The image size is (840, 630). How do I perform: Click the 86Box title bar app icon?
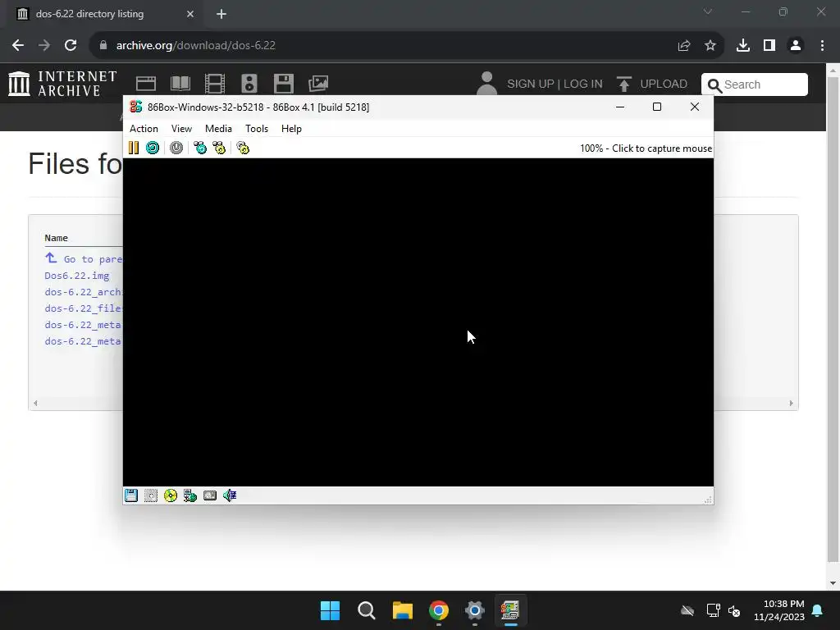coord(136,107)
